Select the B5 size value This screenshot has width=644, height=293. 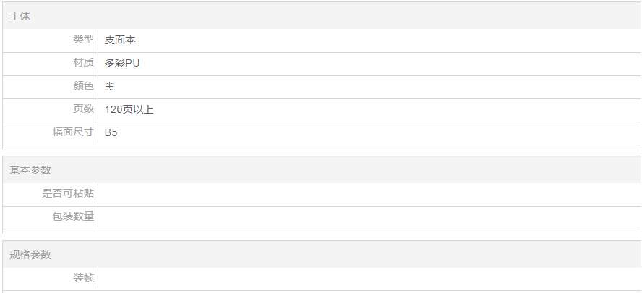[111, 133]
